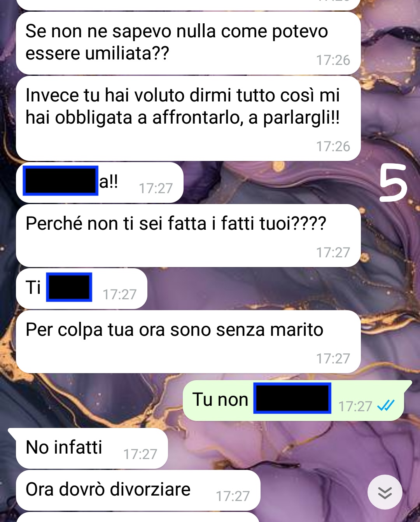The width and height of the screenshot is (420, 522).
Task: Tap message 'Per colpa tua ora sono senza marito'
Action: pos(188,342)
